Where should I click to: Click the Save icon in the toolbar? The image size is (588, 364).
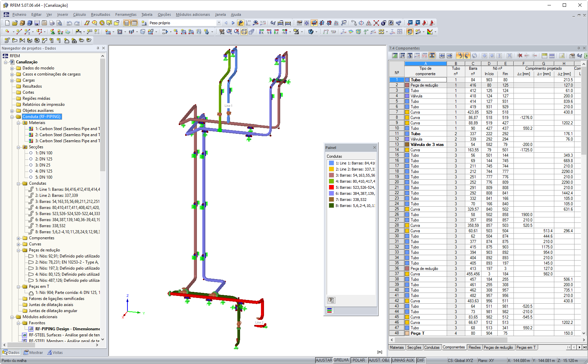[37, 23]
